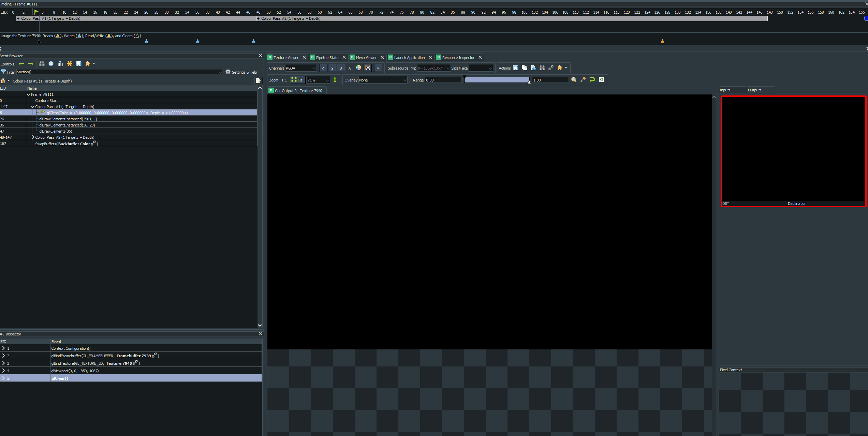Expand Colour Pass #2 tree item
This screenshot has width=868, height=436.
tap(33, 137)
